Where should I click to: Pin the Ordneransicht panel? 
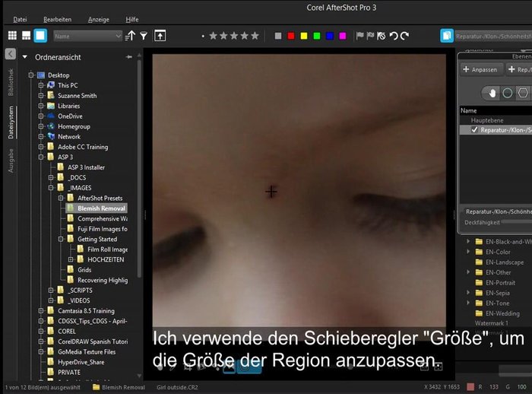(129, 57)
